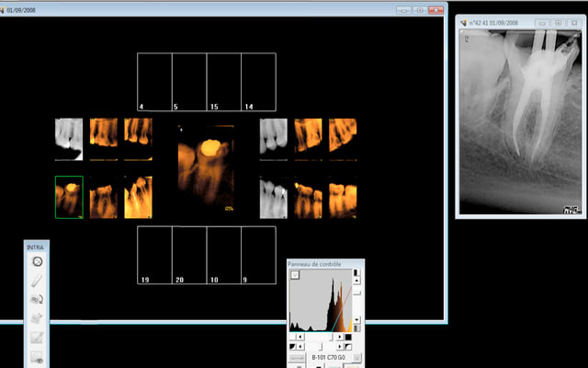Click the rotate image icon in INTRA toolbar
588x368 pixels.
tap(38, 300)
